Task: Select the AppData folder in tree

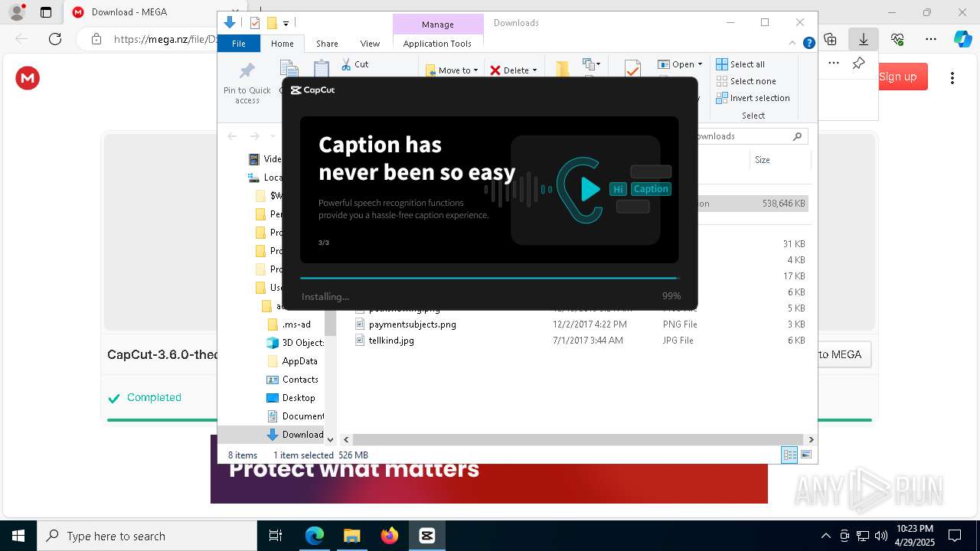Action: click(299, 361)
